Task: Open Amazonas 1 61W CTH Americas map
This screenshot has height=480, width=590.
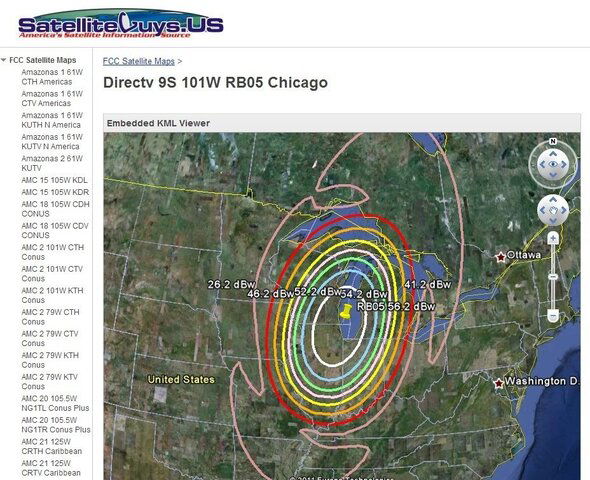Action: (x=52, y=77)
